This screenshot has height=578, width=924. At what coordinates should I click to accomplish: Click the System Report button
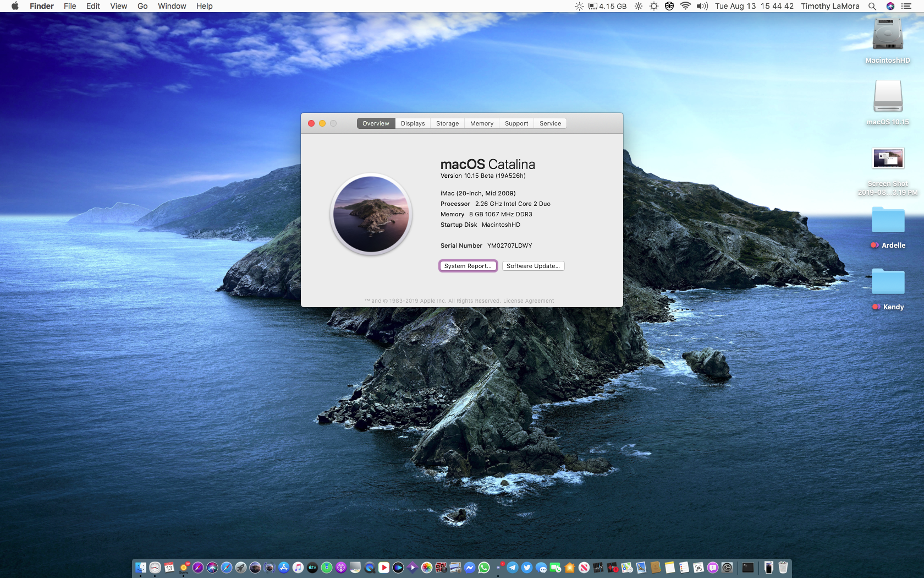pos(468,266)
